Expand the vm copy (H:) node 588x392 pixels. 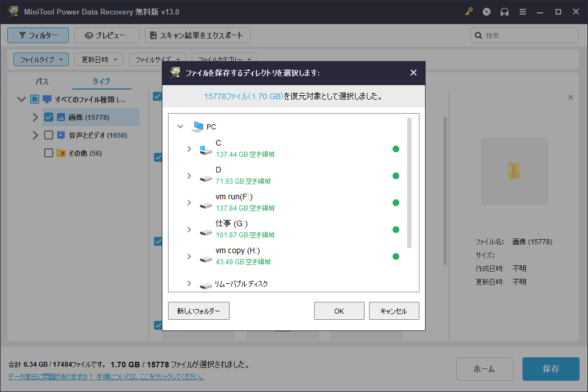click(189, 256)
